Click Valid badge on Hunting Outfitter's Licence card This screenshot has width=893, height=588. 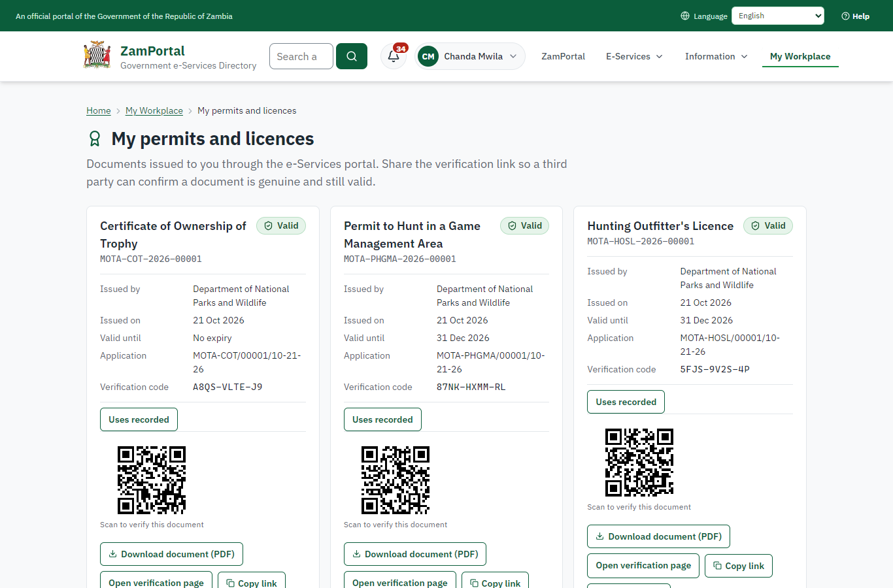768,225
